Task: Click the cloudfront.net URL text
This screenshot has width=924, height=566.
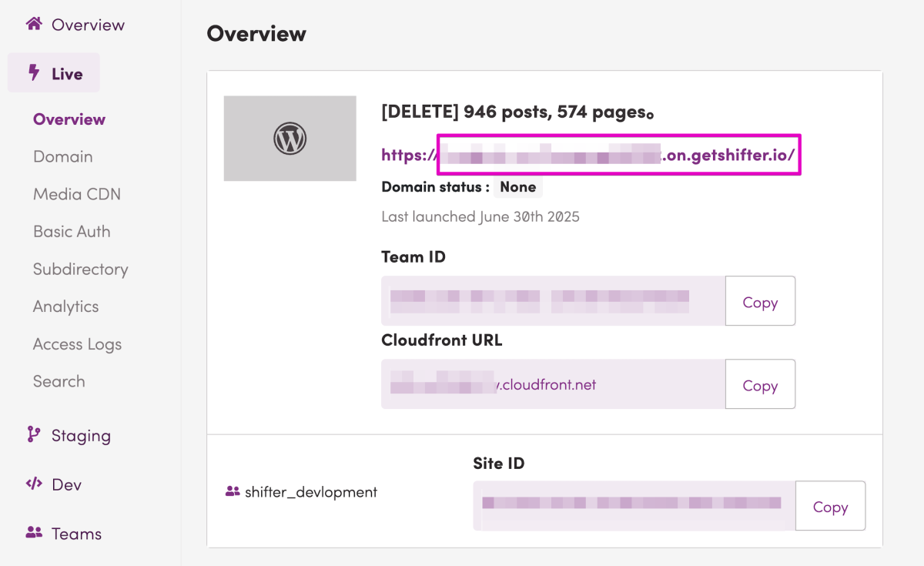Action: pyautogui.click(x=493, y=384)
